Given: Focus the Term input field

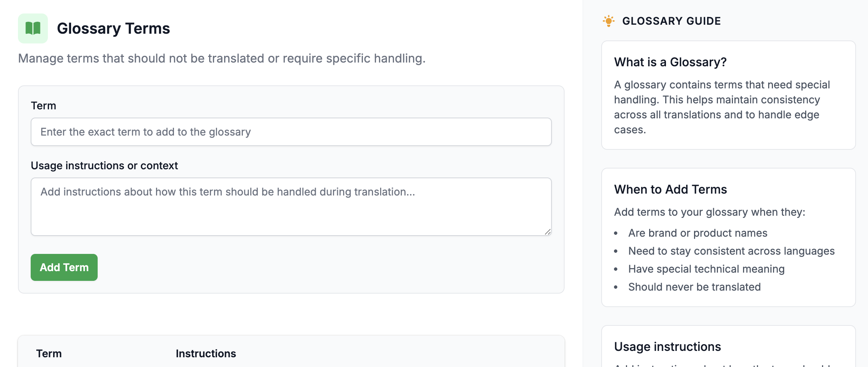Looking at the screenshot, I should [x=291, y=132].
